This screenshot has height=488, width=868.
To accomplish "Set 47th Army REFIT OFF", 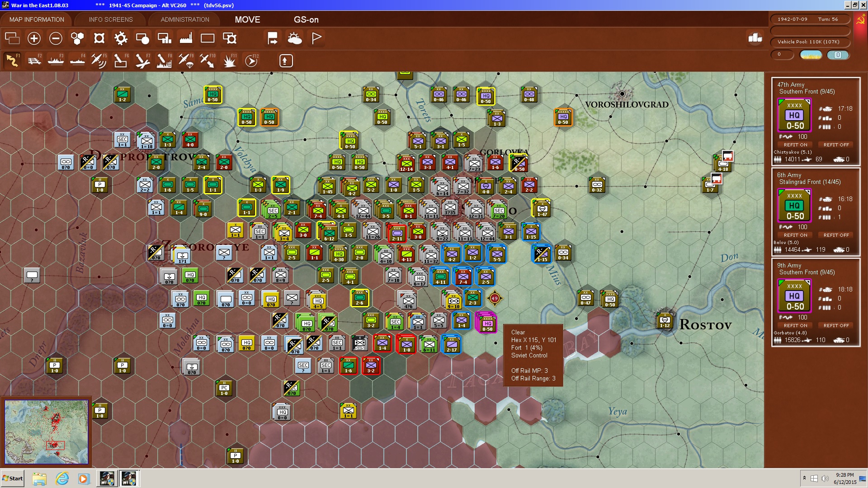I will coord(836,145).
